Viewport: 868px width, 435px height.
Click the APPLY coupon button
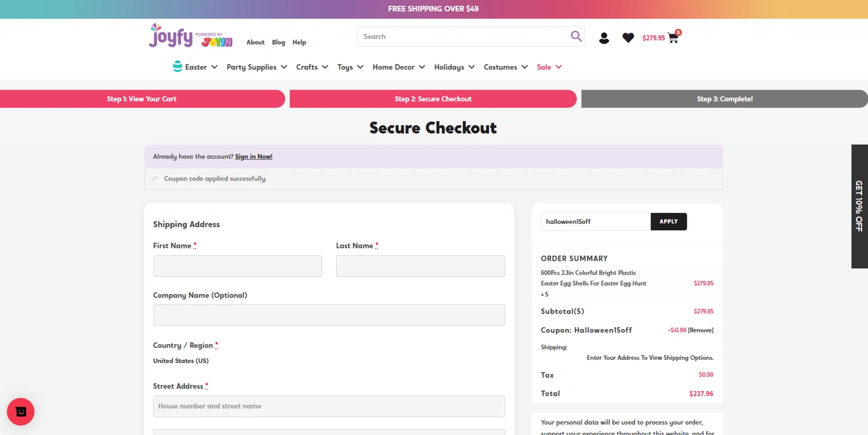(x=668, y=222)
